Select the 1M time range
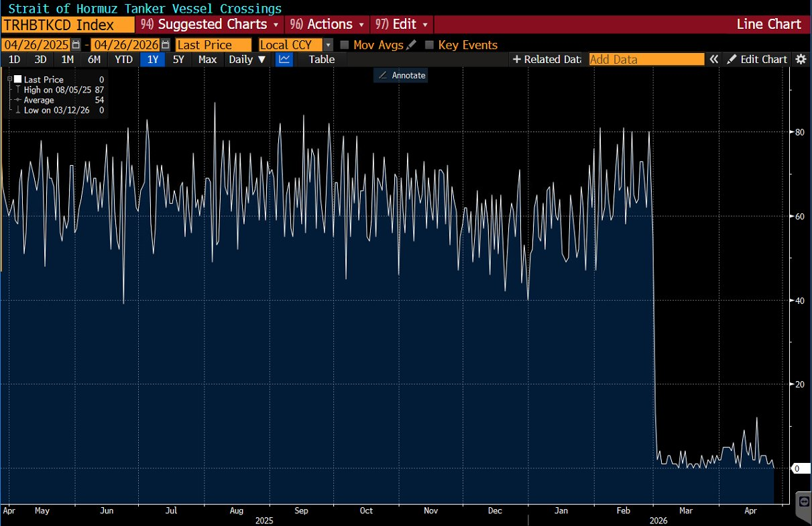Image resolution: width=812 pixels, height=526 pixels. [x=67, y=59]
